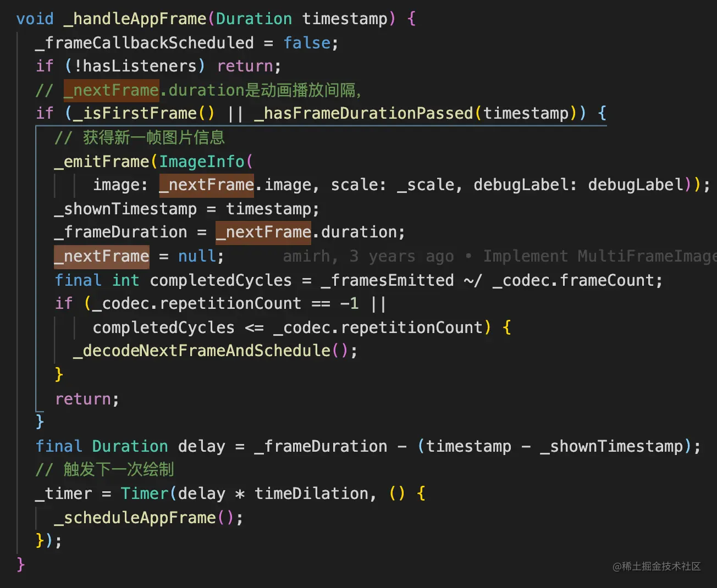Click "delay * timeDilation" argument
The width and height of the screenshot is (717, 588).
[x=273, y=494]
